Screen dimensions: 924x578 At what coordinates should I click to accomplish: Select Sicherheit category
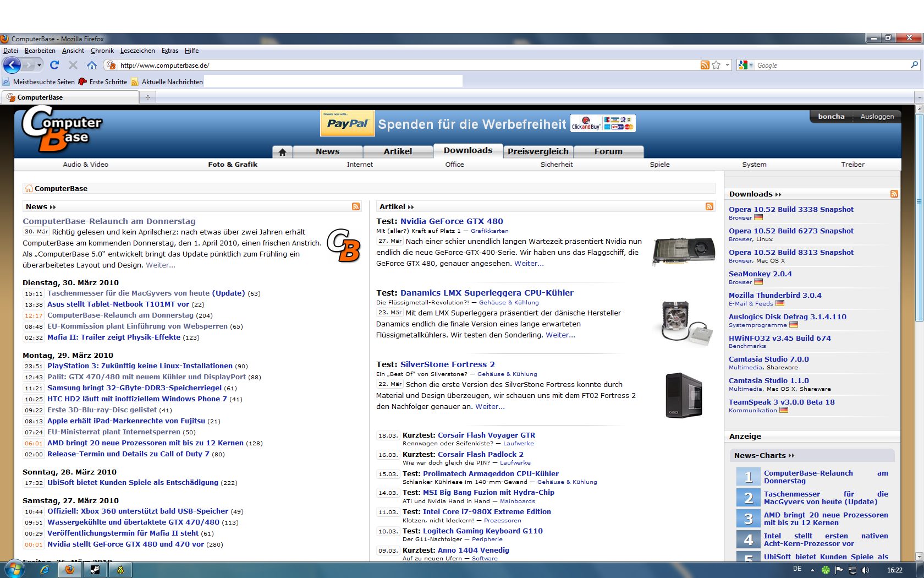(557, 165)
